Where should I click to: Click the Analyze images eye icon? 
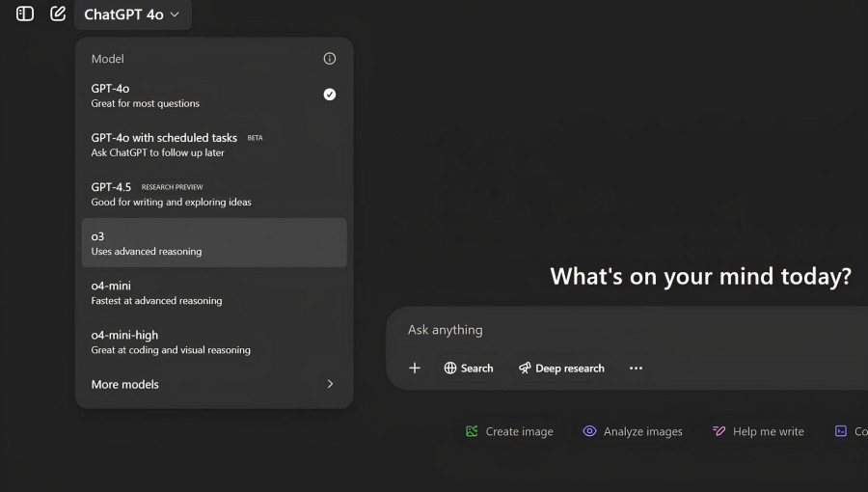point(589,430)
